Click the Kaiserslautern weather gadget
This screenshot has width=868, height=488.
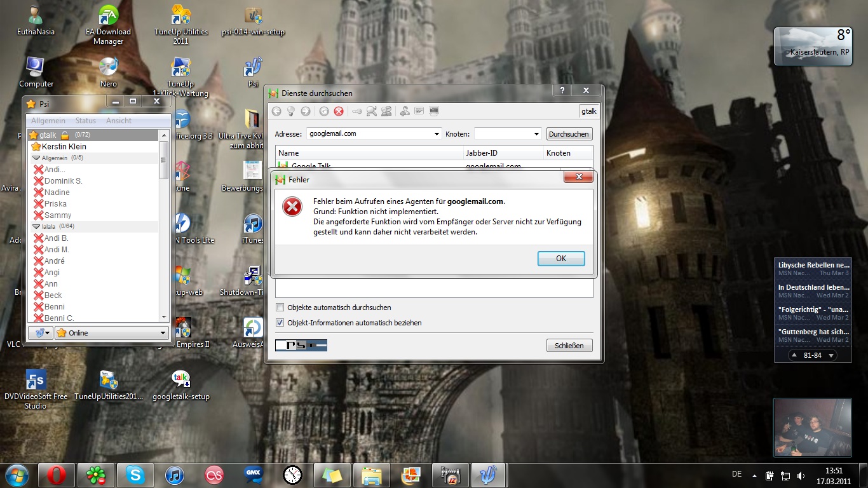(813, 46)
